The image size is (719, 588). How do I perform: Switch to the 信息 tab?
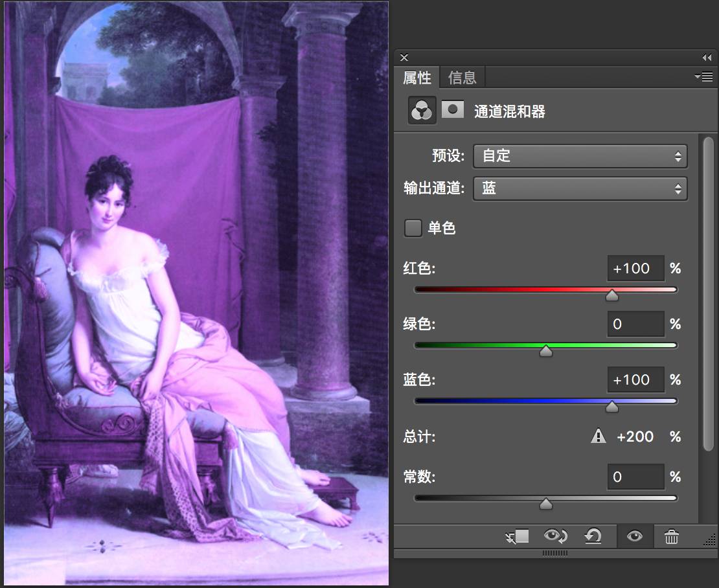tap(462, 78)
